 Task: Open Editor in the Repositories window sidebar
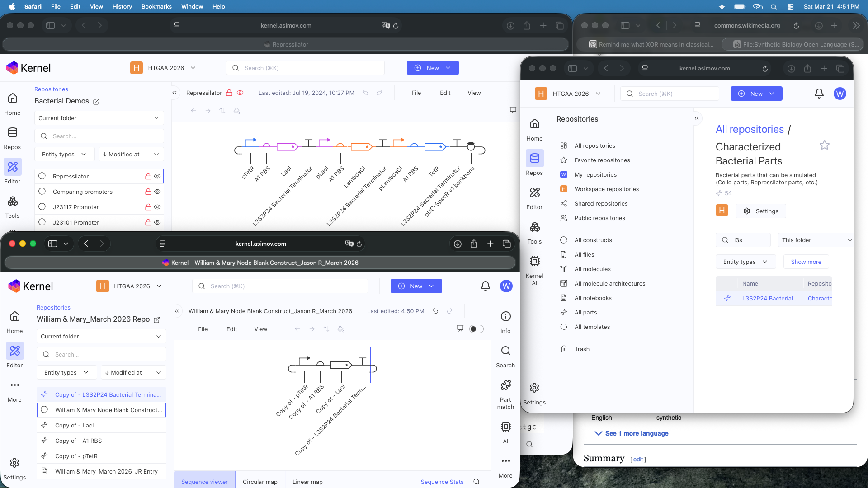pos(534,198)
